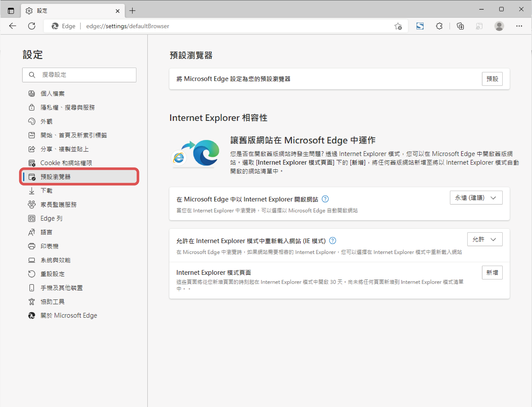The image size is (532, 407).
Task: Click the 個人檔案 sidebar icon
Action: (32, 94)
